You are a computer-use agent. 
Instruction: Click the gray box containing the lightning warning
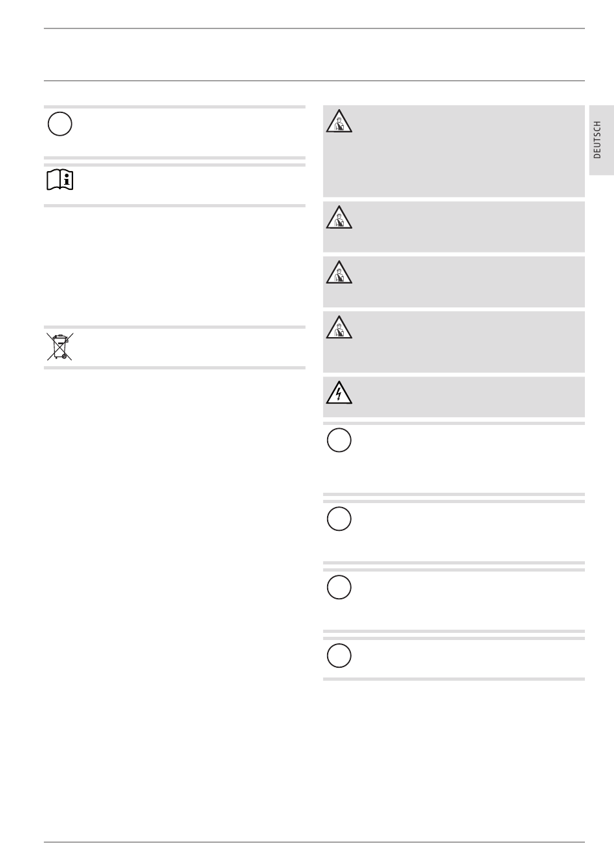tap(454, 397)
